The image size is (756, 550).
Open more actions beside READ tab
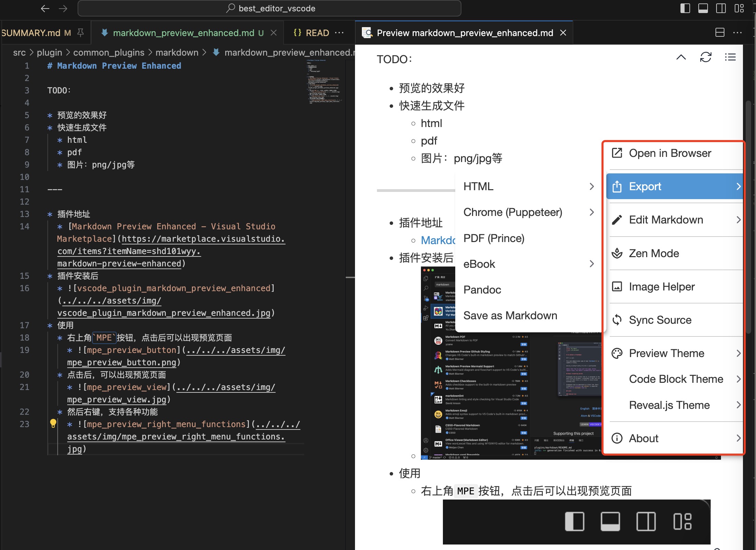pos(339,33)
